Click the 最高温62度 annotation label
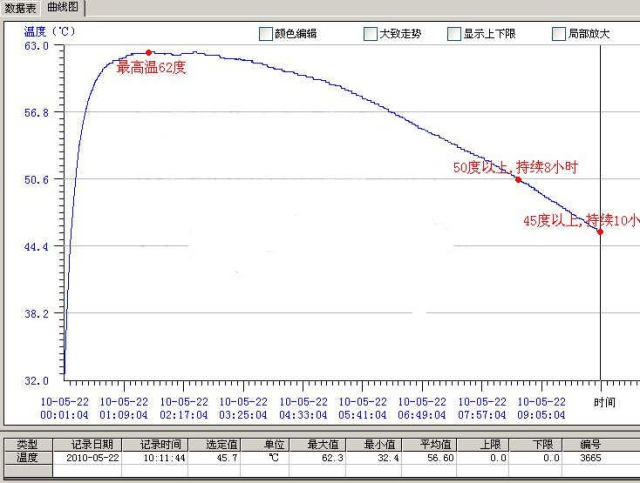The height and width of the screenshot is (483, 640). point(155,68)
